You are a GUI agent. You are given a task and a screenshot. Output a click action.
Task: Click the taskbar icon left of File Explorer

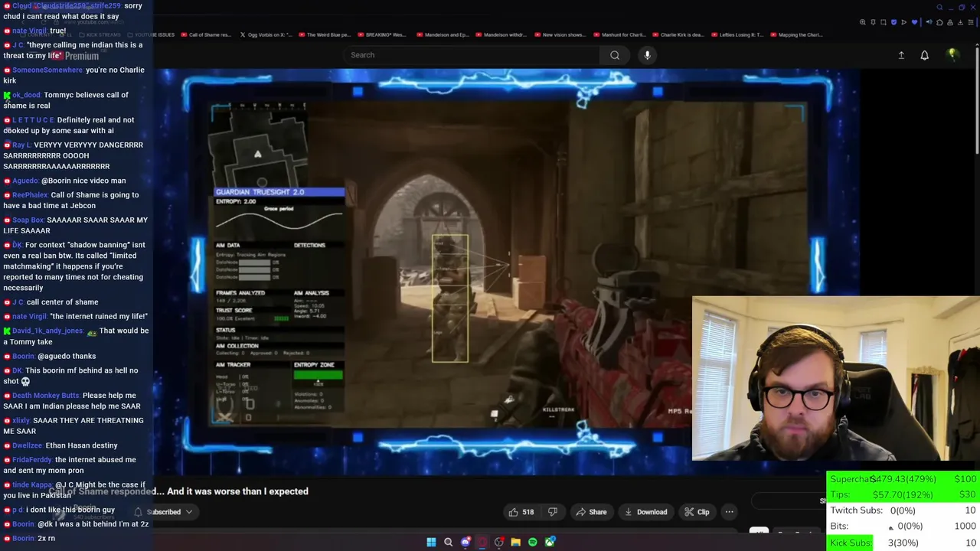coord(499,542)
